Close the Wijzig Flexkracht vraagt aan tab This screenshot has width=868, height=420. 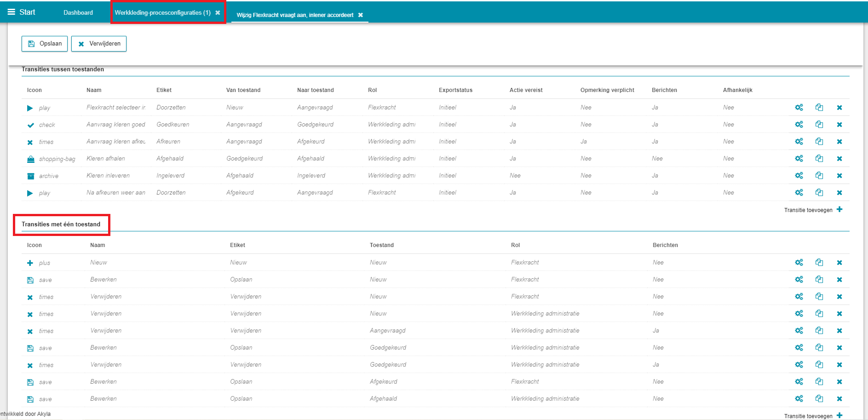(361, 15)
